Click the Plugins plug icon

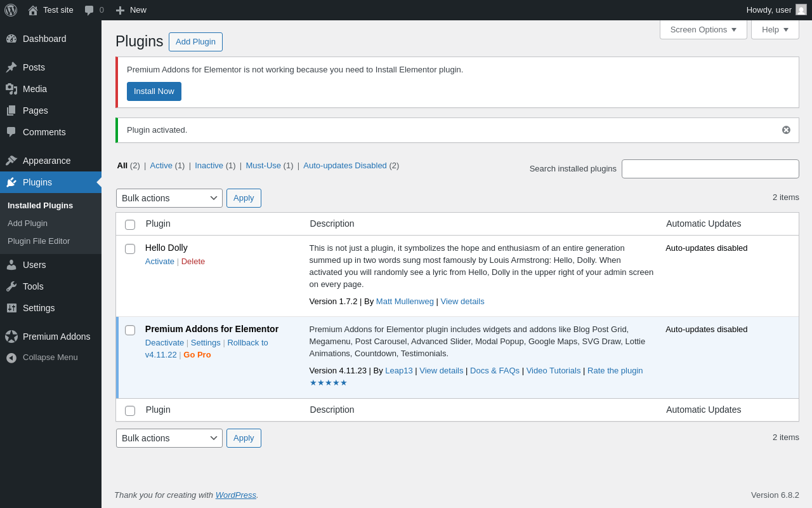[x=11, y=182]
